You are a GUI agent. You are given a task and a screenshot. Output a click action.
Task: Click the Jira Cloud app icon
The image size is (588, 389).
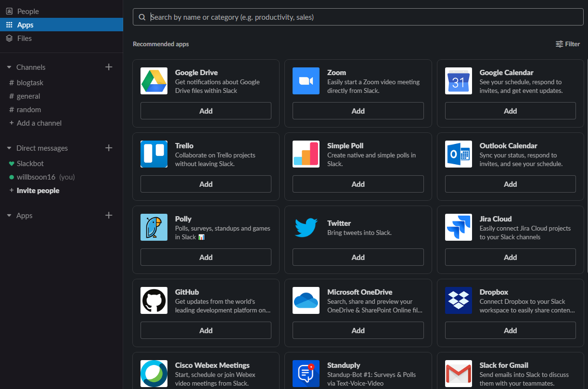[459, 227]
